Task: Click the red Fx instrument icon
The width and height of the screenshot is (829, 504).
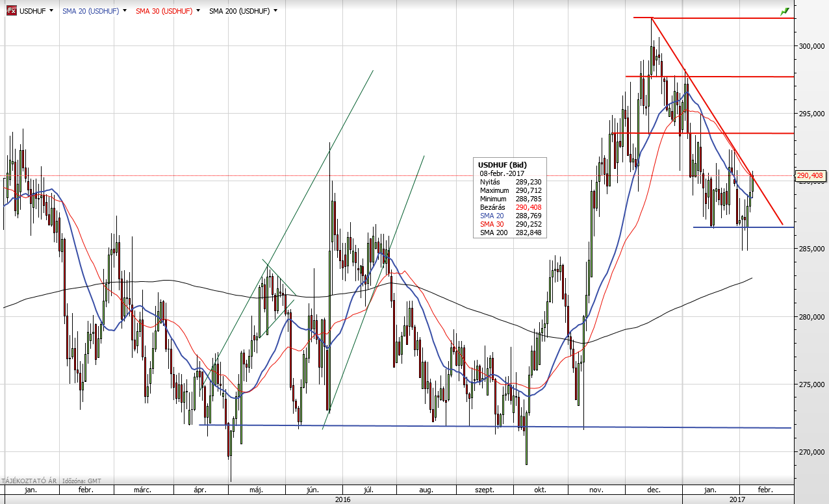Action: pos(11,11)
